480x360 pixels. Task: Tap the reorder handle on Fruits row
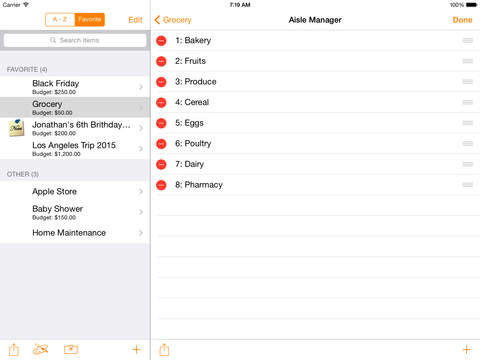468,61
